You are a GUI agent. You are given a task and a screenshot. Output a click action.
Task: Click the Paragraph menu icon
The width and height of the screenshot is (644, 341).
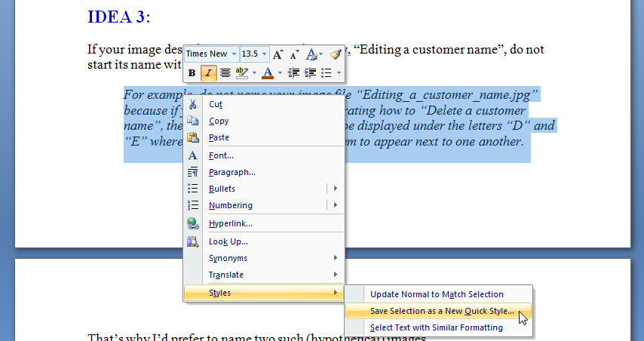tap(192, 172)
